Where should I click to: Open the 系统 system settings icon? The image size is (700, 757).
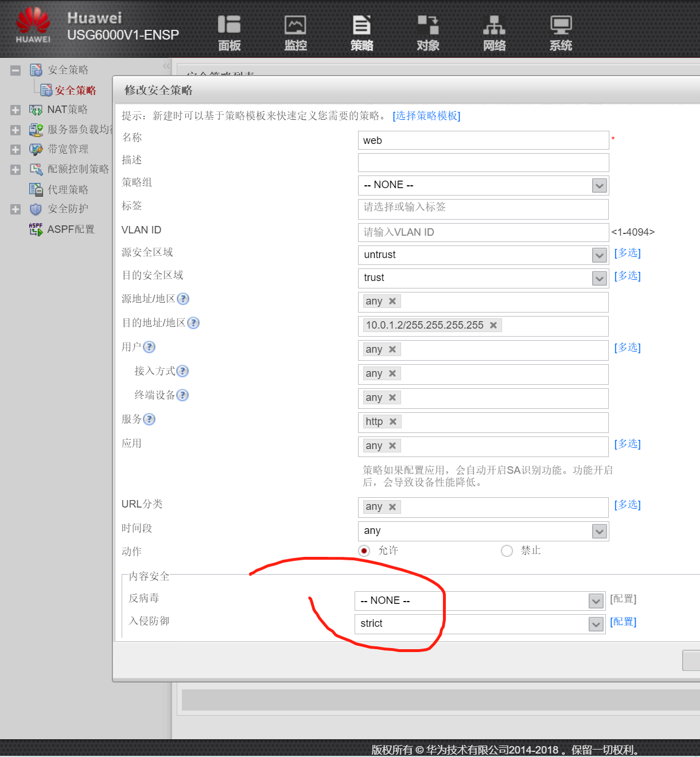(x=560, y=32)
